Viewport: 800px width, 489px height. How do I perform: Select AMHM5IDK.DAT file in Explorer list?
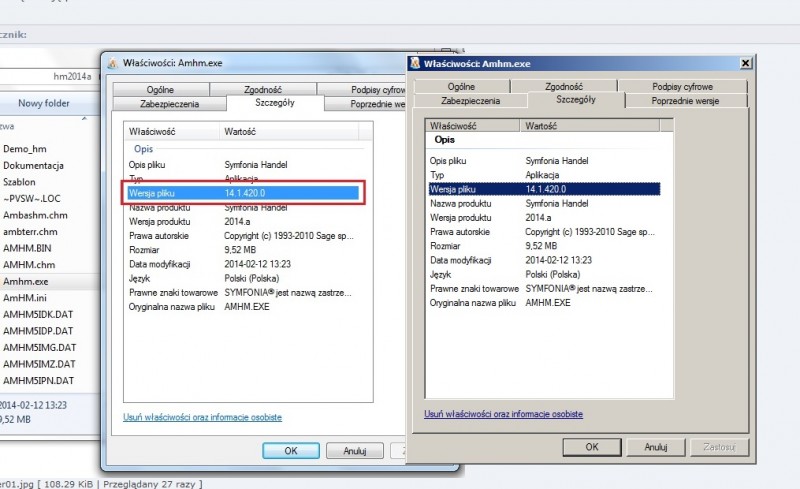[x=38, y=314]
